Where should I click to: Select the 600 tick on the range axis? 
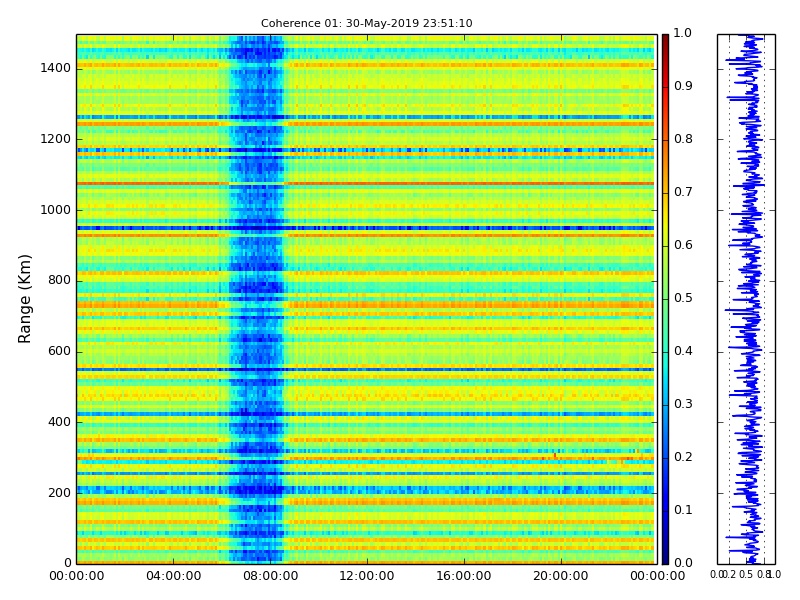click(59, 352)
